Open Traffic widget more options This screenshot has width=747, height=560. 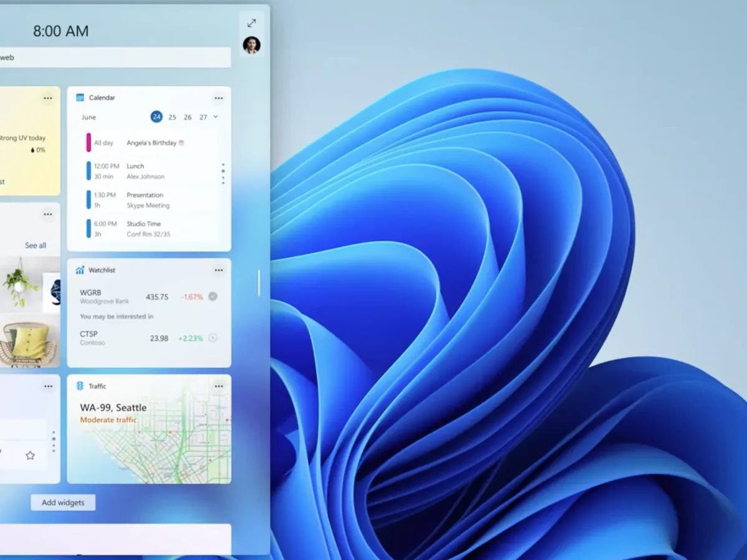(218, 386)
